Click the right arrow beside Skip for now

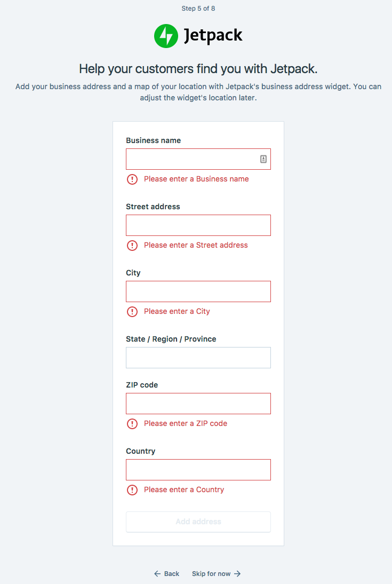click(237, 574)
